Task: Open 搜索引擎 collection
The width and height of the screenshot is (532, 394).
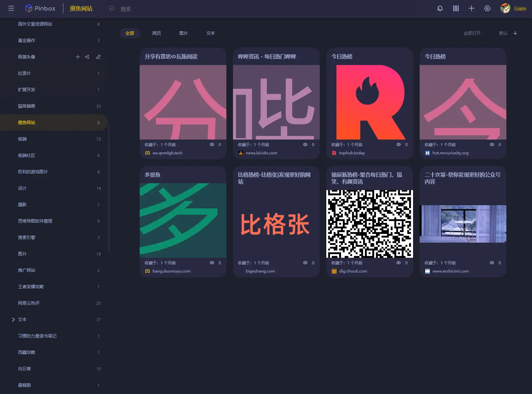Action: [x=54, y=237]
